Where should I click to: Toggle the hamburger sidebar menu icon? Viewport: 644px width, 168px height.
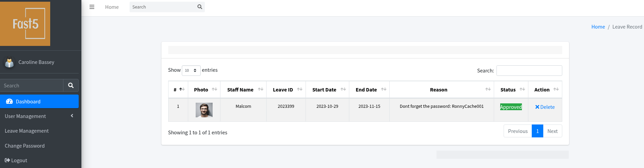coord(92,7)
